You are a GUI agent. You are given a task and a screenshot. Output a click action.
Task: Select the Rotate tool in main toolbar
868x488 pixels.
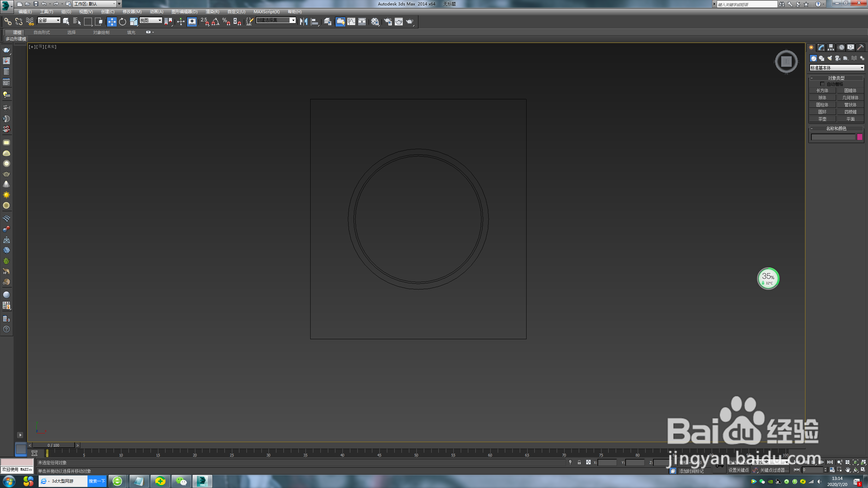[x=122, y=22]
